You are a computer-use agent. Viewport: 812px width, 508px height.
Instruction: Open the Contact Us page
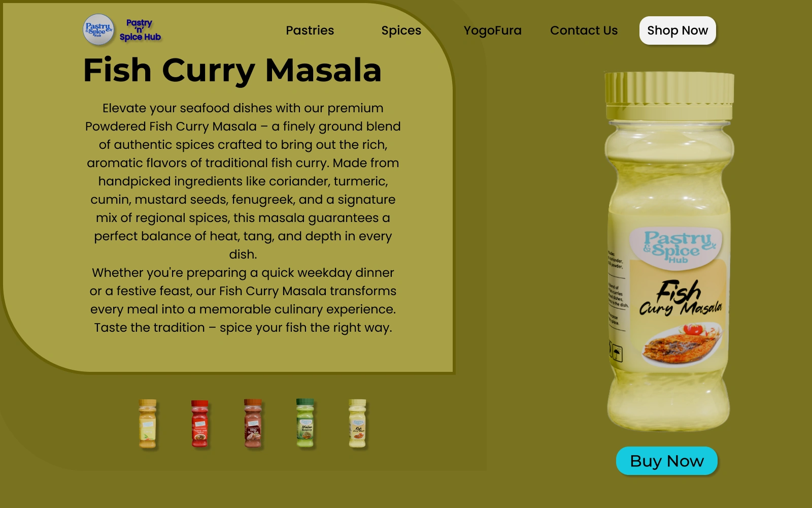click(584, 30)
